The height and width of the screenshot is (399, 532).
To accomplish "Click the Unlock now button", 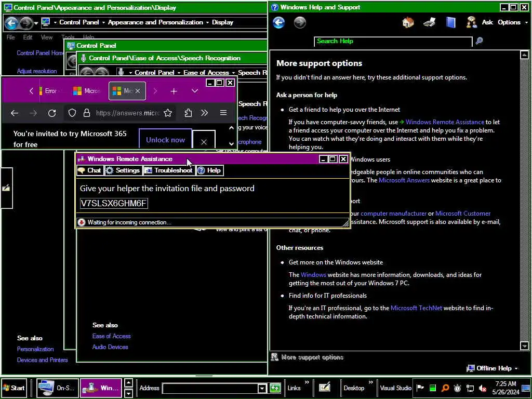I will tap(165, 139).
